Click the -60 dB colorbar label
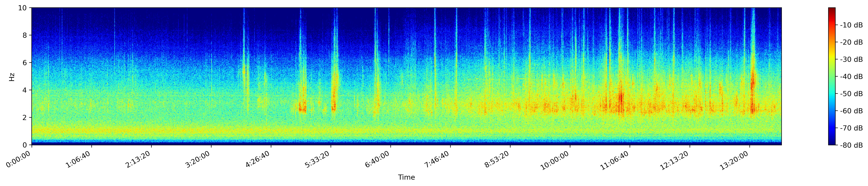This screenshot has height=186, width=868. click(x=851, y=111)
